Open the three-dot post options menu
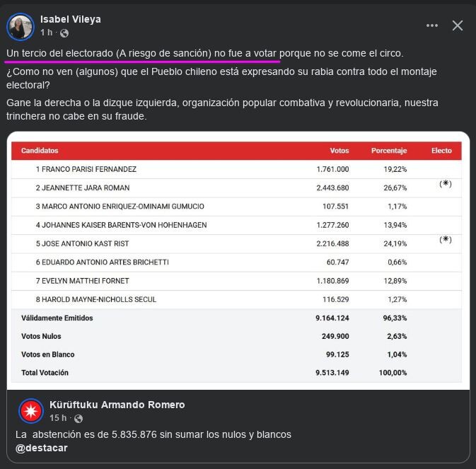This screenshot has height=469, width=476. (432, 25)
